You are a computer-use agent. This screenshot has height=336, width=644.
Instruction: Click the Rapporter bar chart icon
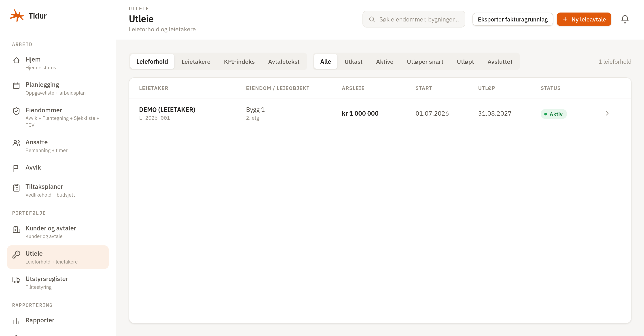pos(16,321)
